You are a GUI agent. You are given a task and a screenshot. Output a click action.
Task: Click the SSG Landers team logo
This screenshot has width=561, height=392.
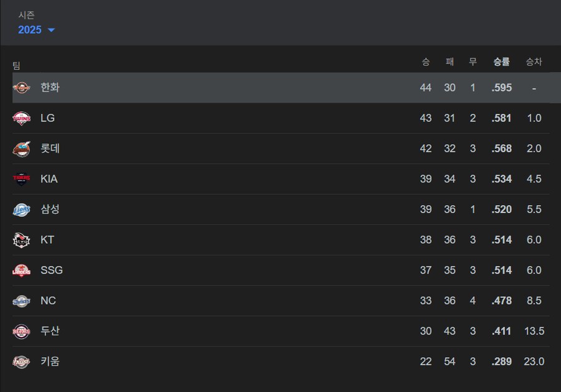coord(21,270)
